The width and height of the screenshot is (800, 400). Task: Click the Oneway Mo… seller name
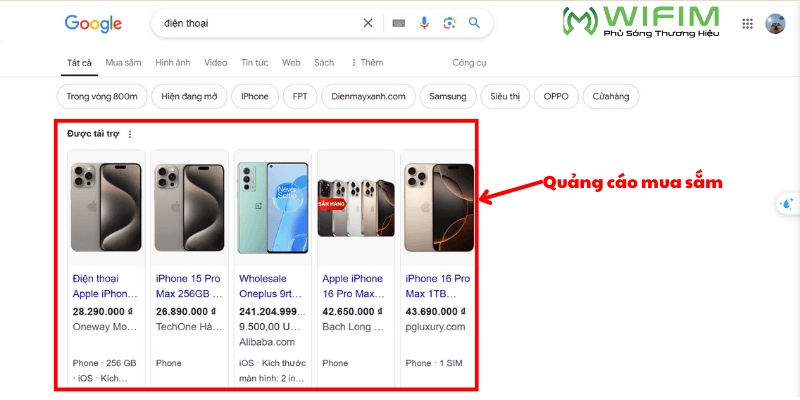point(105,327)
